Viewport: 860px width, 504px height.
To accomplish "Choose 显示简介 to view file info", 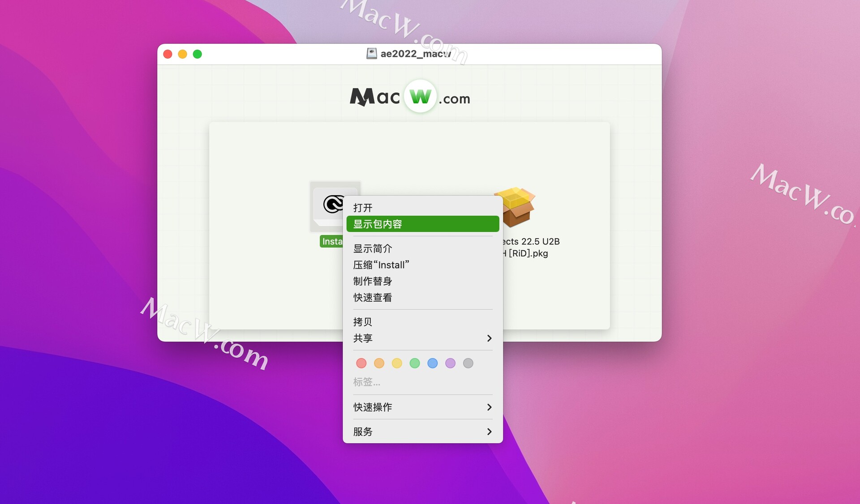I will click(372, 248).
